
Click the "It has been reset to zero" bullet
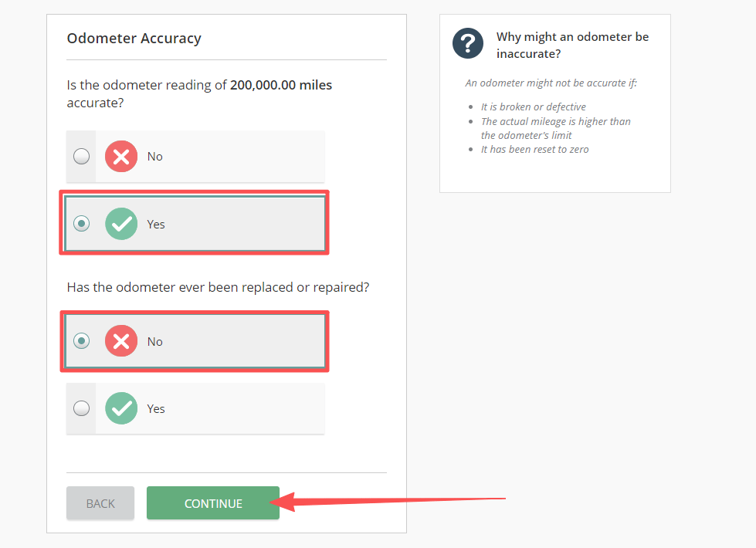click(534, 150)
